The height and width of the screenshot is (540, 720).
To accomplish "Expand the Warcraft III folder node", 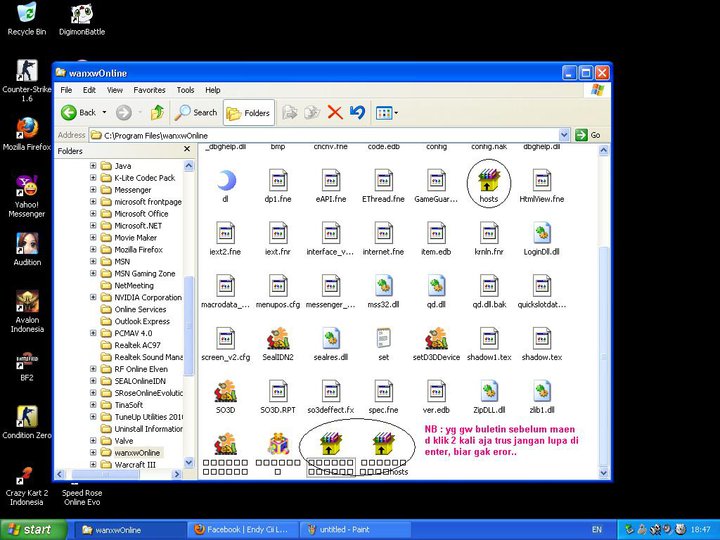I will tap(93, 464).
